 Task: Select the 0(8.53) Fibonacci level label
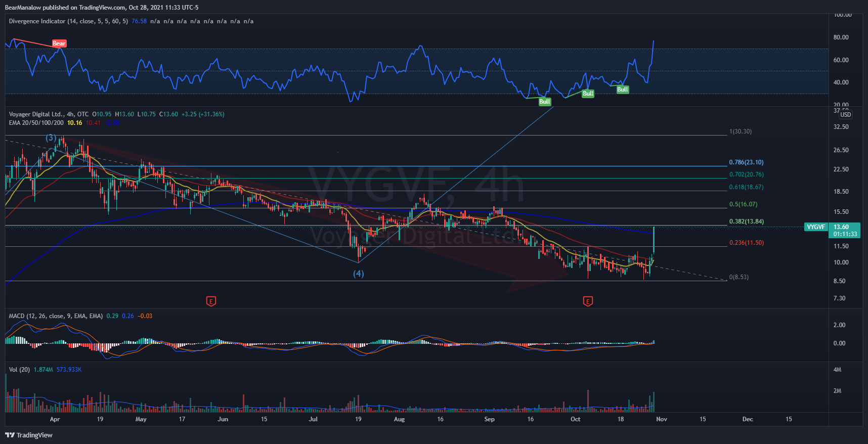739,277
